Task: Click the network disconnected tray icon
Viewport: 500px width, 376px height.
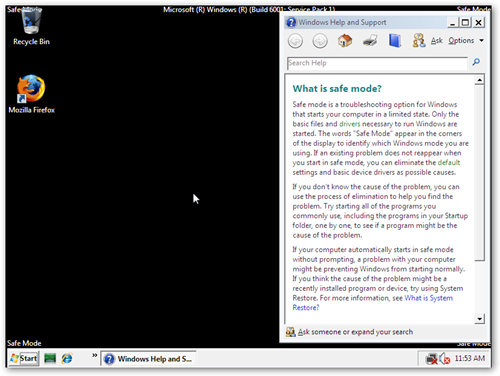Action: point(431,359)
